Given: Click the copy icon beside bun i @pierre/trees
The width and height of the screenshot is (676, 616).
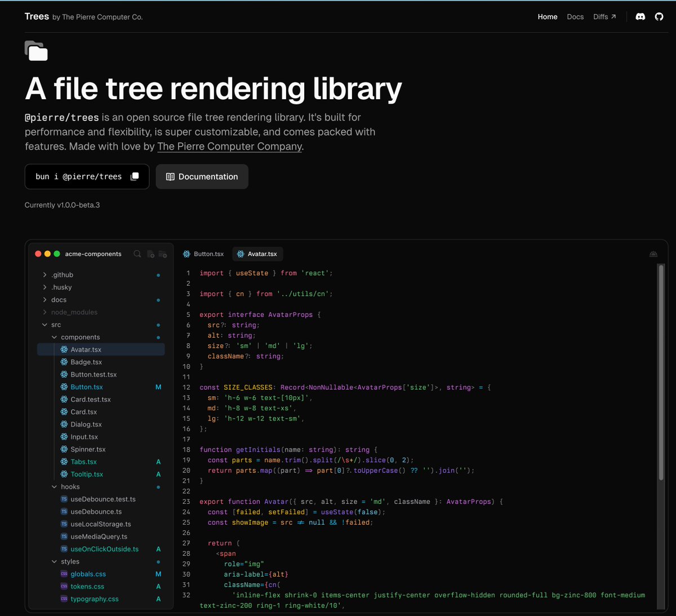Looking at the screenshot, I should [135, 176].
